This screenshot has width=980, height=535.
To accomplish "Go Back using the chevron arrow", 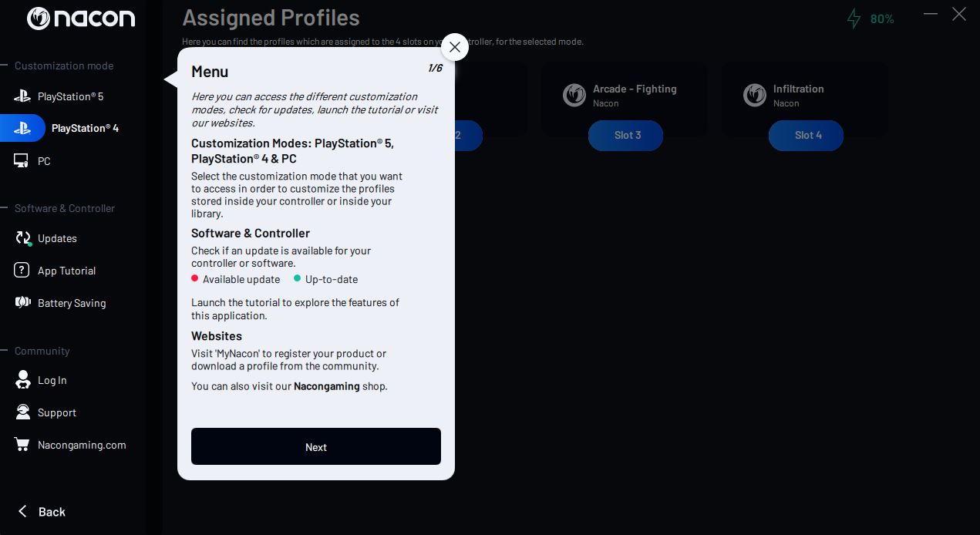I will tap(22, 511).
